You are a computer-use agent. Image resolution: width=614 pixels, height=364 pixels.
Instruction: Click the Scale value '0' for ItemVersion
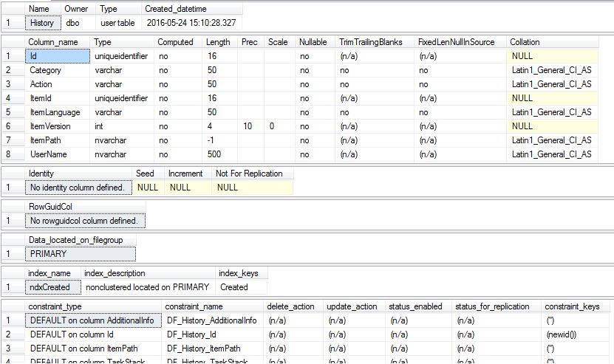(279, 126)
